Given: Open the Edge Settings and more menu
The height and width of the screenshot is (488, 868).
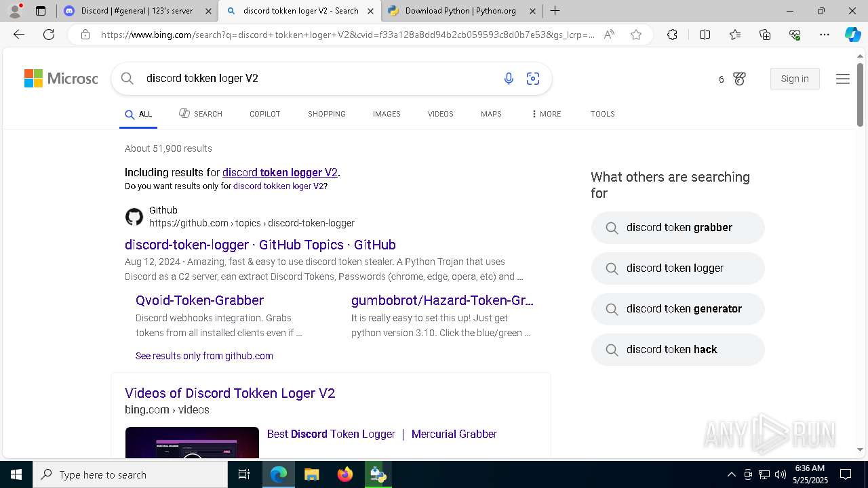Looking at the screenshot, I should [825, 35].
